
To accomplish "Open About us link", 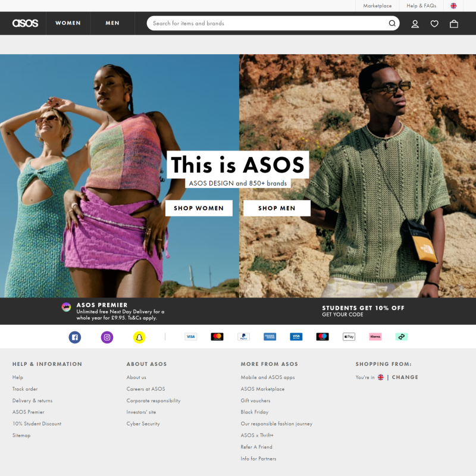I will tap(136, 377).
